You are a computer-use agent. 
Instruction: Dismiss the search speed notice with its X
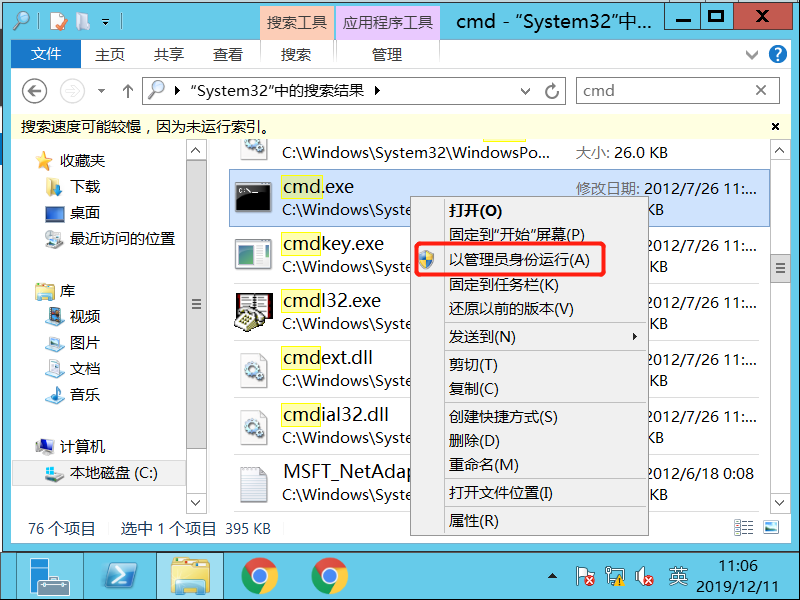775,126
